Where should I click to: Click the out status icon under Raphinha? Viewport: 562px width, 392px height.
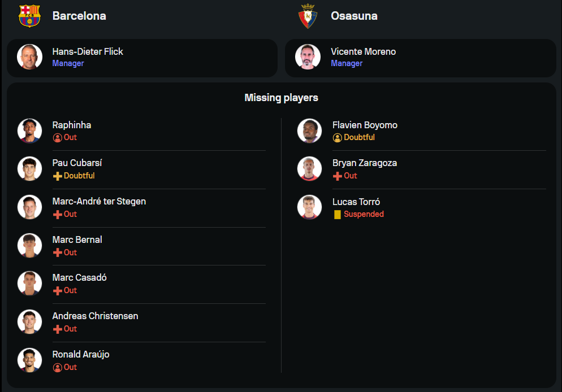pyautogui.click(x=57, y=138)
